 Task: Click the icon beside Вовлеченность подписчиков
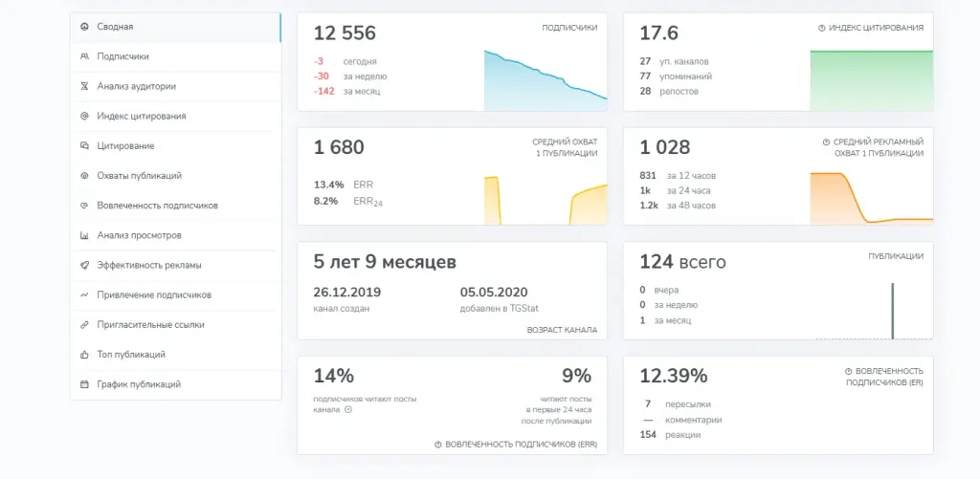tap(84, 206)
